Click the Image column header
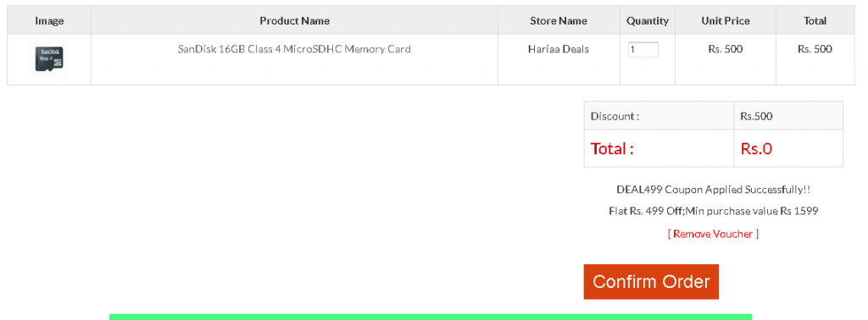 click(x=49, y=21)
